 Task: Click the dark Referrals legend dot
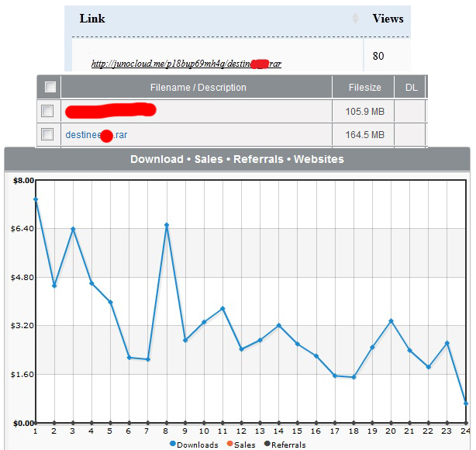(267, 444)
